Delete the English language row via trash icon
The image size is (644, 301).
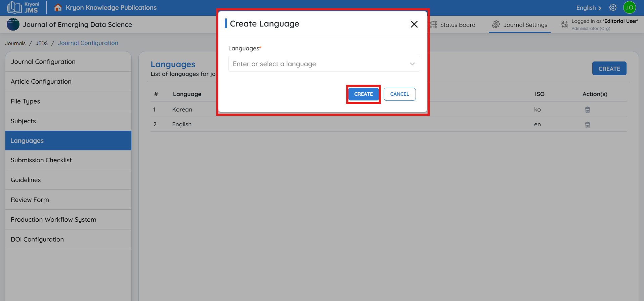click(x=587, y=125)
